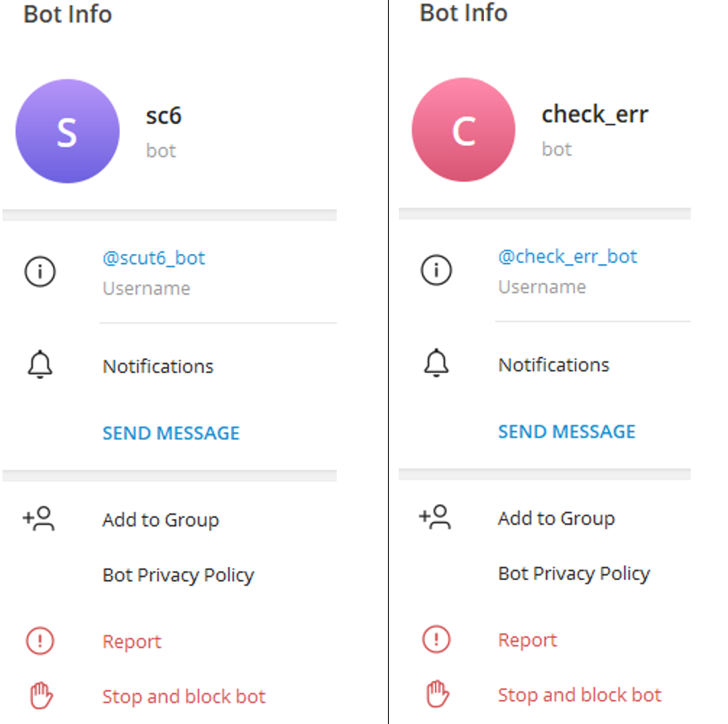This screenshot has width=728, height=724.
Task: Click the info icon beside @scut6_bot
Action: coord(40,271)
